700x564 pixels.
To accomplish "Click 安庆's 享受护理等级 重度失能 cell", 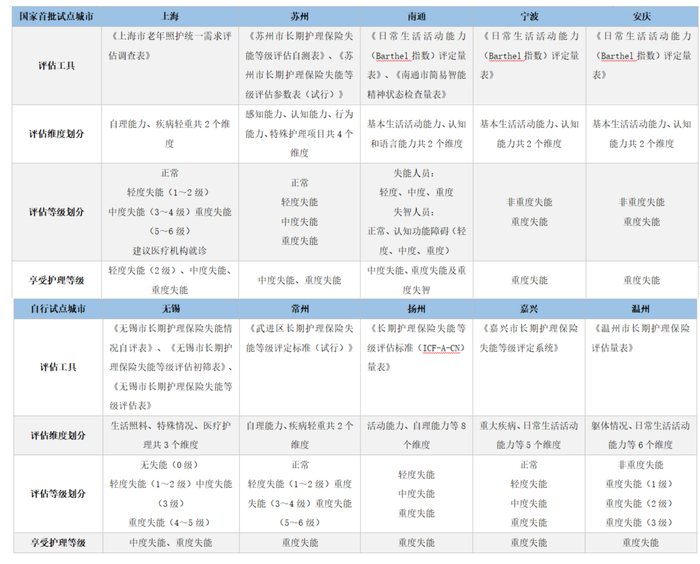I will (642, 280).
